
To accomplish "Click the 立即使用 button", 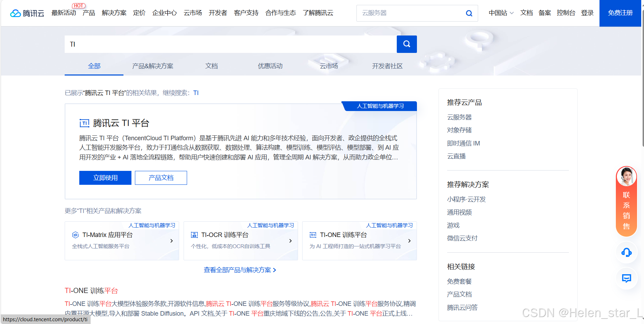I will coord(105,178).
